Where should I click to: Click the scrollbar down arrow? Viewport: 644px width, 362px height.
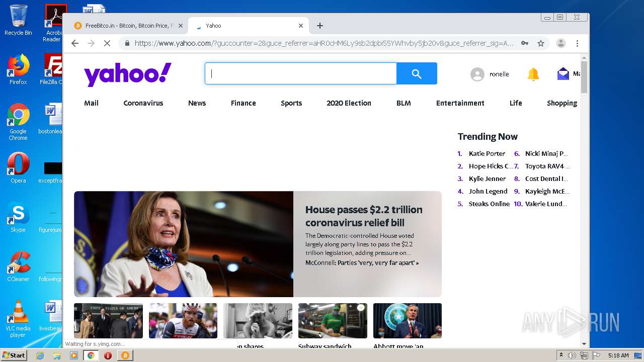click(x=584, y=344)
